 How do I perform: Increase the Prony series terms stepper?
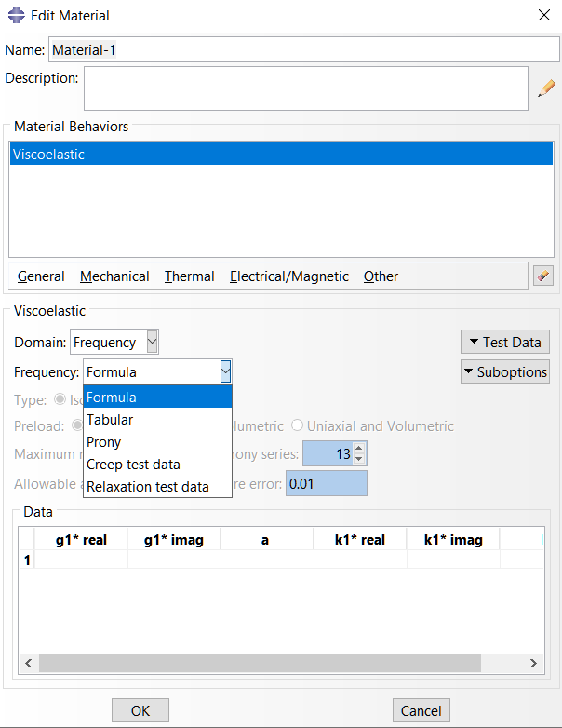(x=360, y=449)
